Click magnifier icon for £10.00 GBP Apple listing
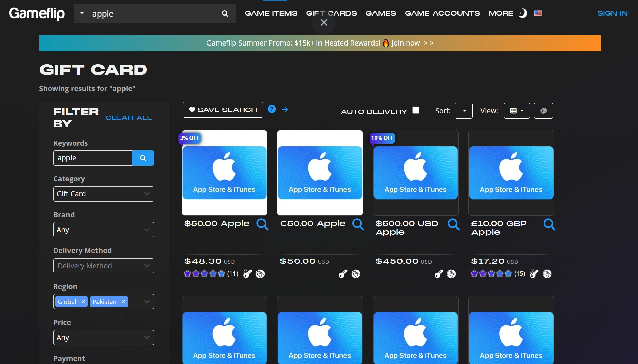The height and width of the screenshot is (364, 638). pos(549,224)
